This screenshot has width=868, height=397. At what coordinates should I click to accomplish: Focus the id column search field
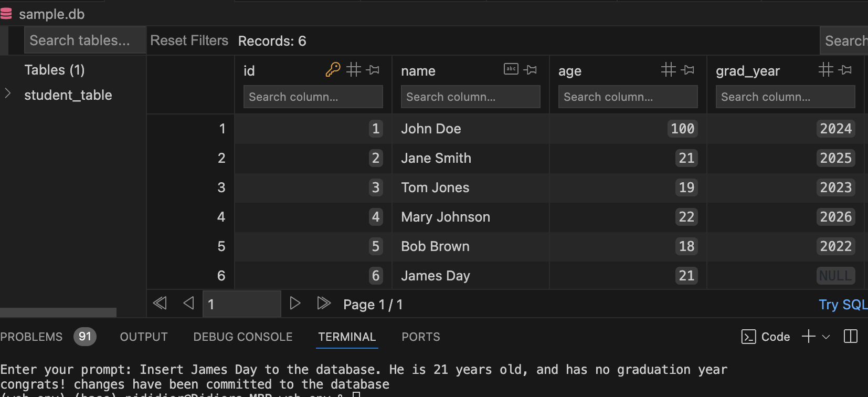point(313,97)
